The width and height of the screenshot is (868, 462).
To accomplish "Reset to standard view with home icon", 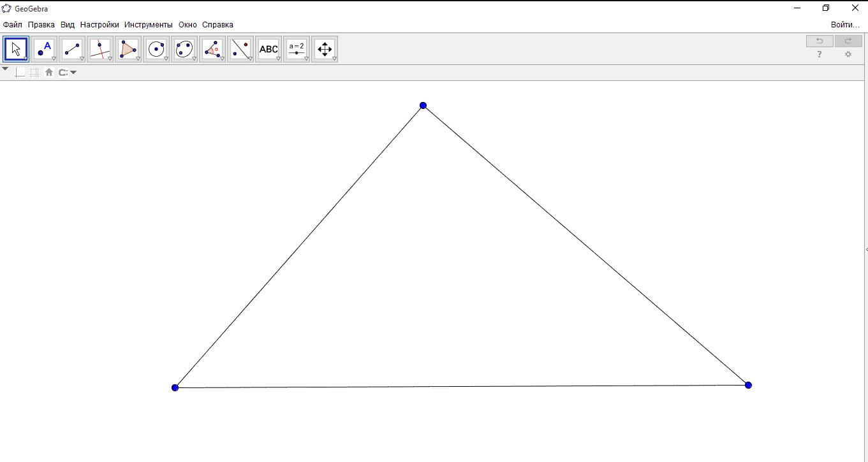I will click(49, 73).
